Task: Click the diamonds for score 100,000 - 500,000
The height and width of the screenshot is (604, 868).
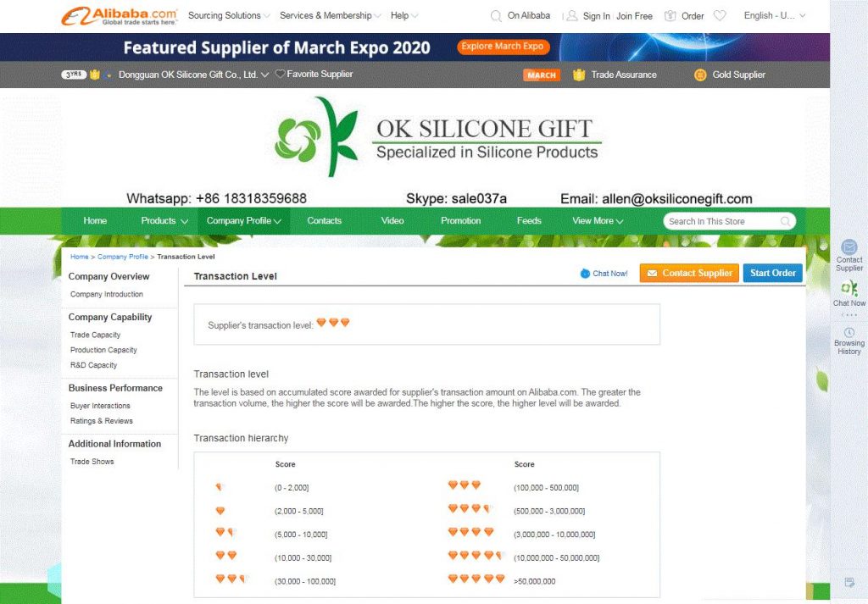Action: tap(465, 485)
